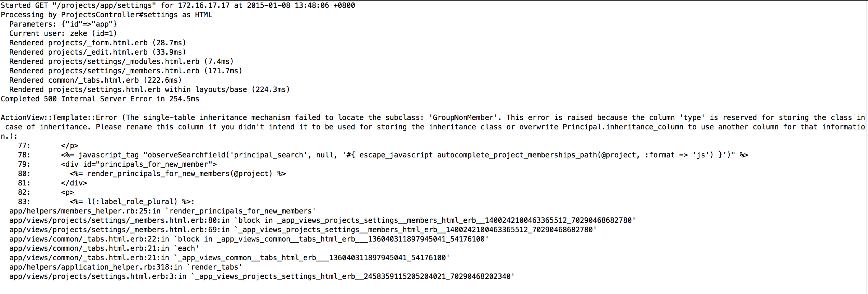The height and width of the screenshot is (294, 868).
Task: Click the vertical scrollbar on the right edge
Action: [x=867, y=147]
